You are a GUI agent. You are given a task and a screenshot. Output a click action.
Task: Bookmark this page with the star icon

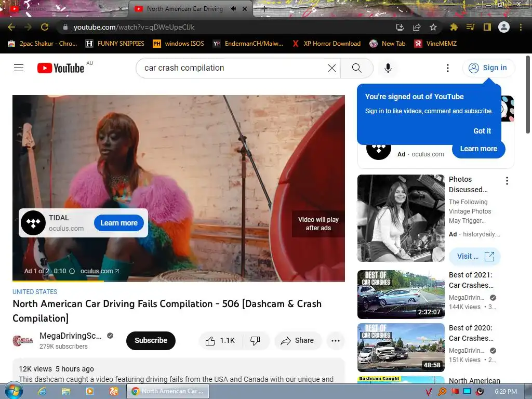pos(433,27)
